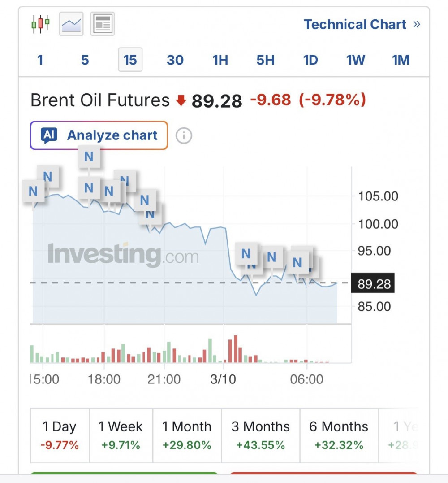Select the 6 Months performance cell
The width and height of the screenshot is (448, 483).
coord(339,435)
